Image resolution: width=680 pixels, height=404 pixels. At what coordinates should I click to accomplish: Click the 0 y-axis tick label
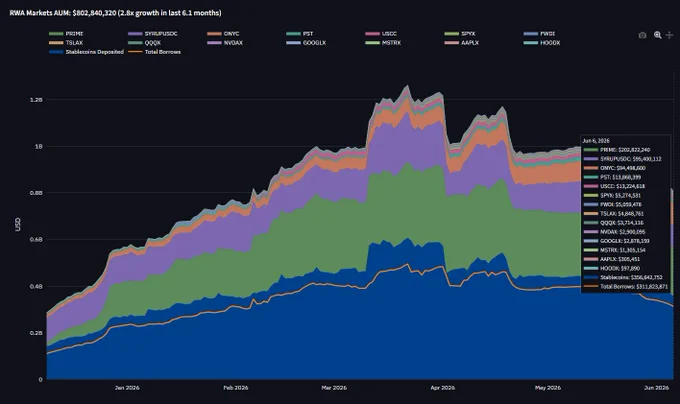coord(40,380)
